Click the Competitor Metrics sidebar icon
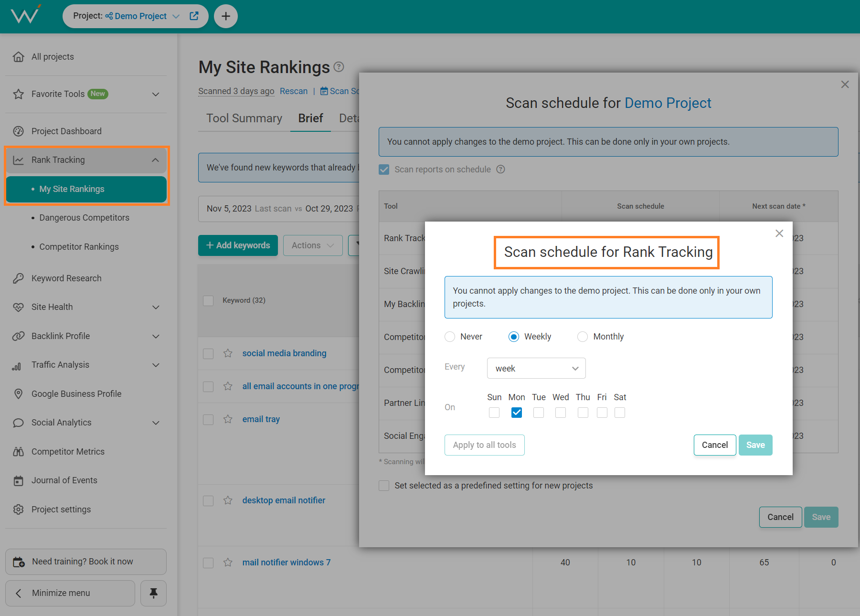860x616 pixels. (x=18, y=451)
